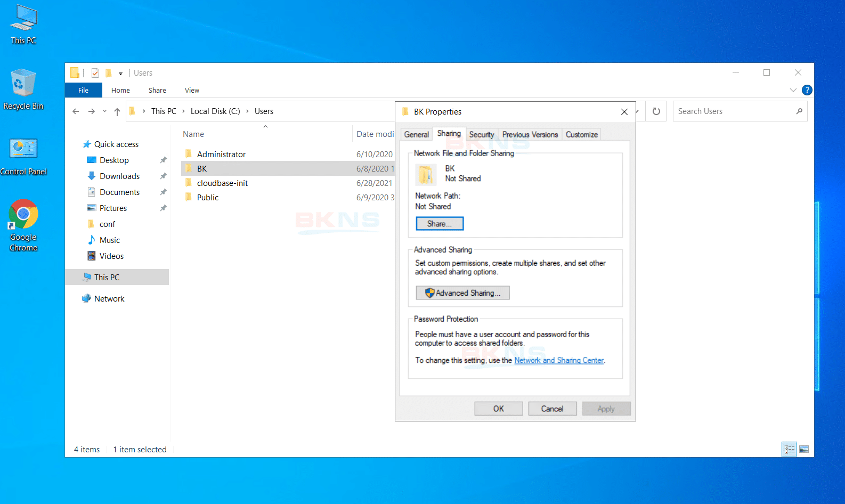This screenshot has height=504, width=845.
Task: Open the View ribbon tab
Action: 192,90
